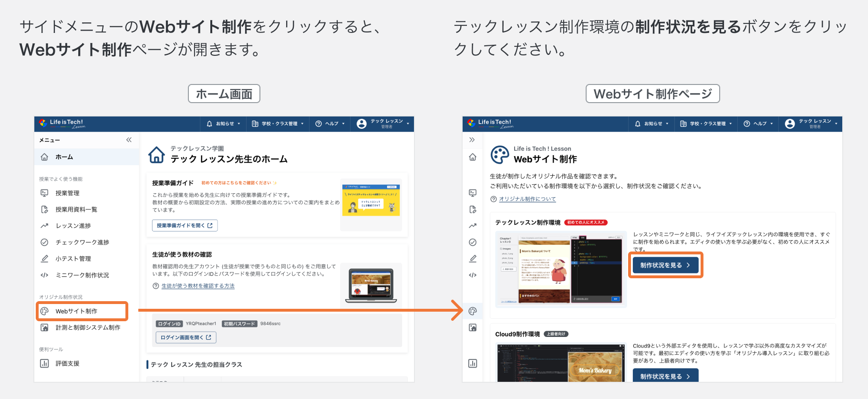The height and width of the screenshot is (399, 868).
Task: Click テック レッスン 先生の担当クラス heading
Action: [x=196, y=365]
